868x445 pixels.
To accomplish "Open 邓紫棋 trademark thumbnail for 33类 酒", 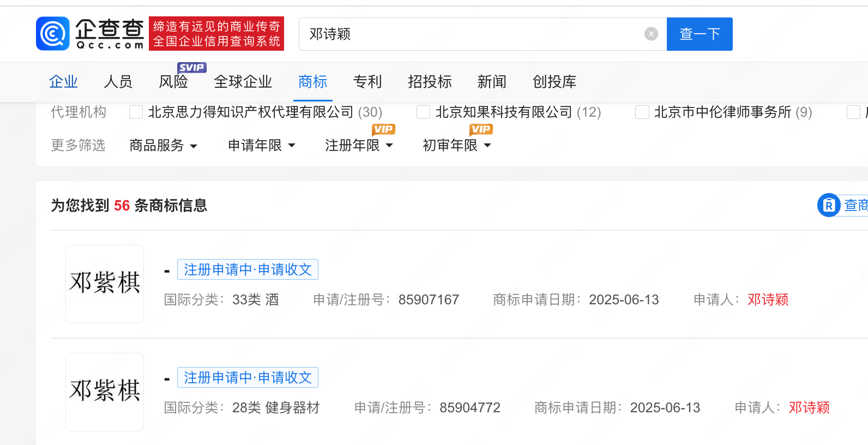I will point(105,284).
